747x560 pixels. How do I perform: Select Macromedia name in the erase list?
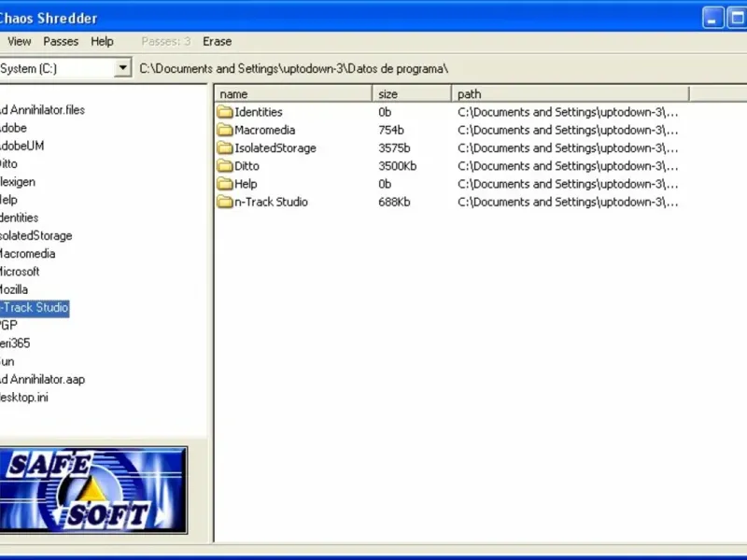click(264, 130)
